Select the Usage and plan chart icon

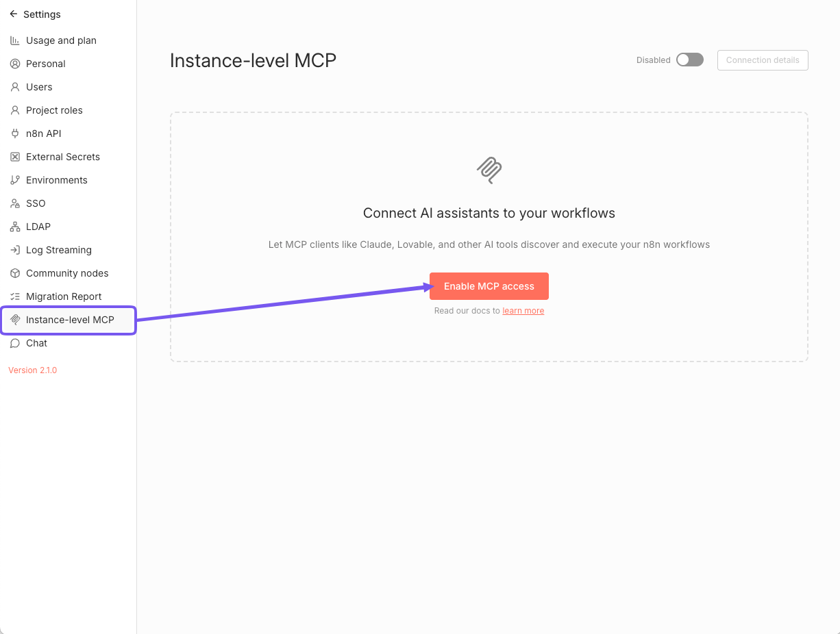[x=15, y=40]
